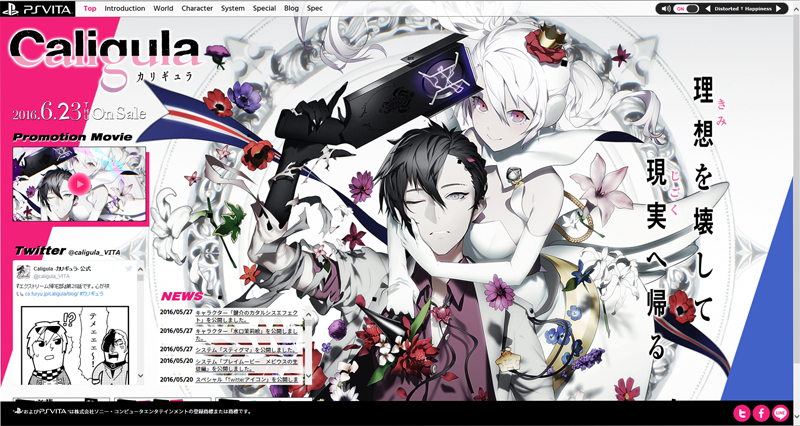
Task: Skip to the previous music track
Action: (708, 9)
